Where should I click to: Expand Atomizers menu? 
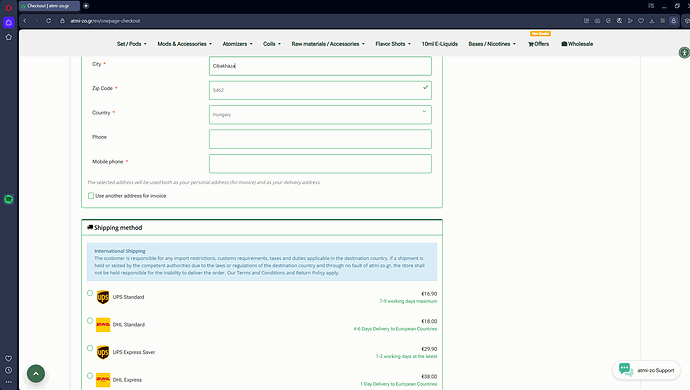point(238,44)
